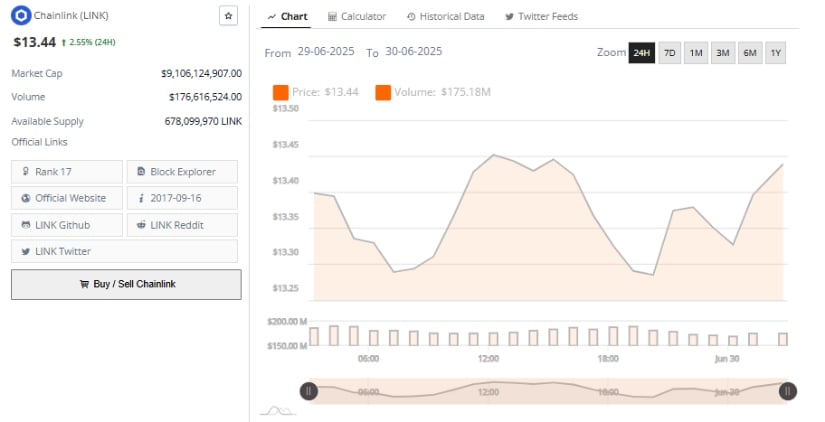Visit the Official Website link

pyautogui.click(x=67, y=198)
